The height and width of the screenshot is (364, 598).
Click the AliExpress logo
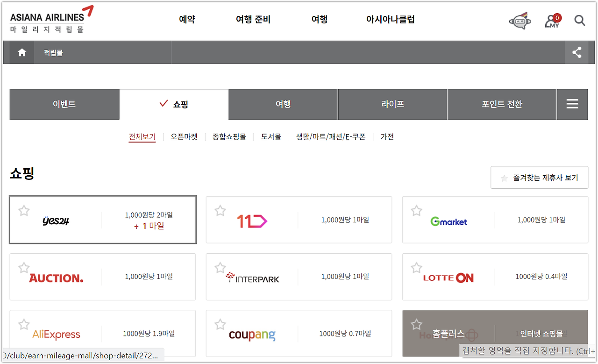pyautogui.click(x=56, y=335)
